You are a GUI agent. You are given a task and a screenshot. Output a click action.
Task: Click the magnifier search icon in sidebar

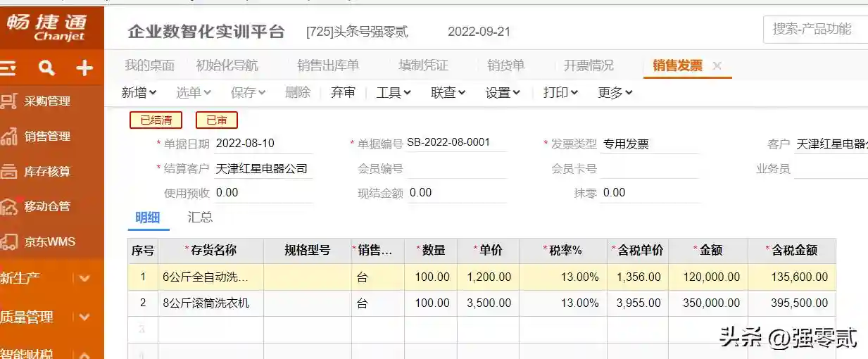[x=46, y=68]
